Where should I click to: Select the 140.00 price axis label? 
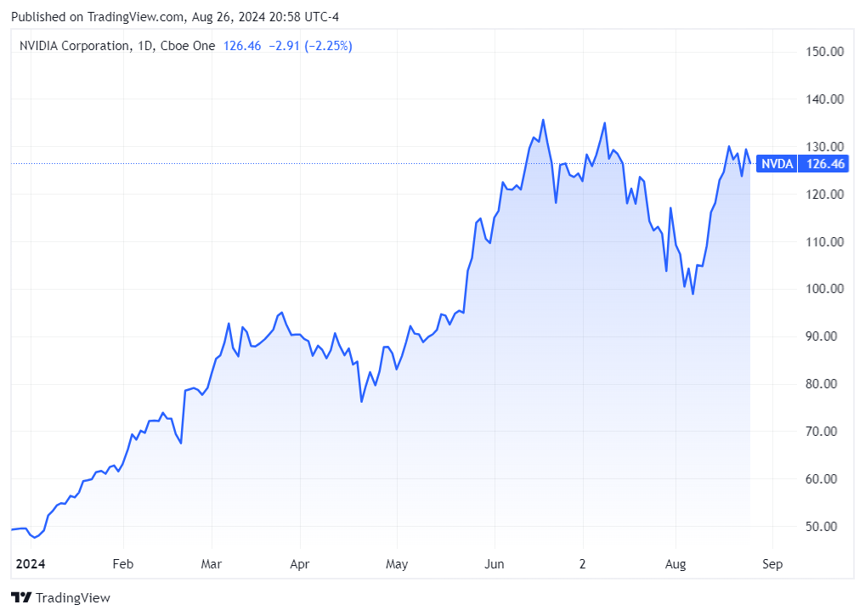pos(824,99)
